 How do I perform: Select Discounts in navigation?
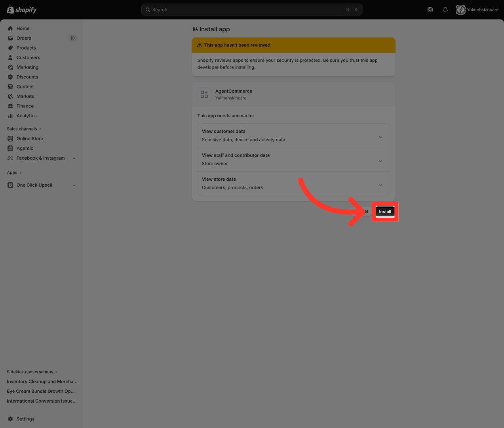27,77
